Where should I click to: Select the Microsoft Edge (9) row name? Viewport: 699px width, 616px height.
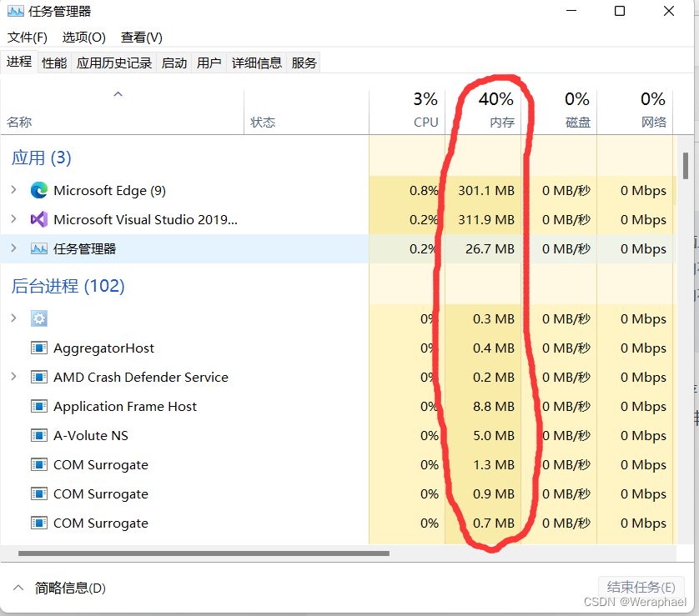109,191
